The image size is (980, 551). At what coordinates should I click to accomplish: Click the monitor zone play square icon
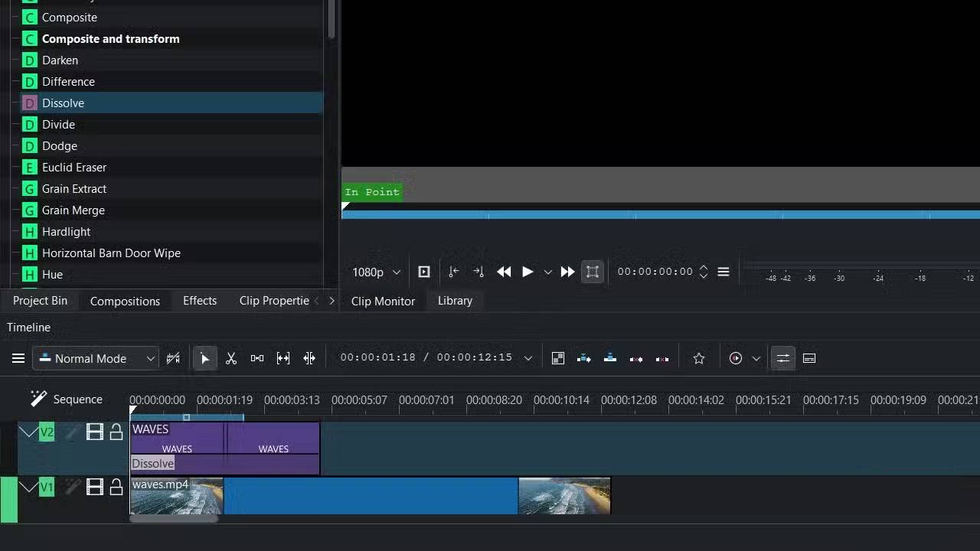[424, 272]
